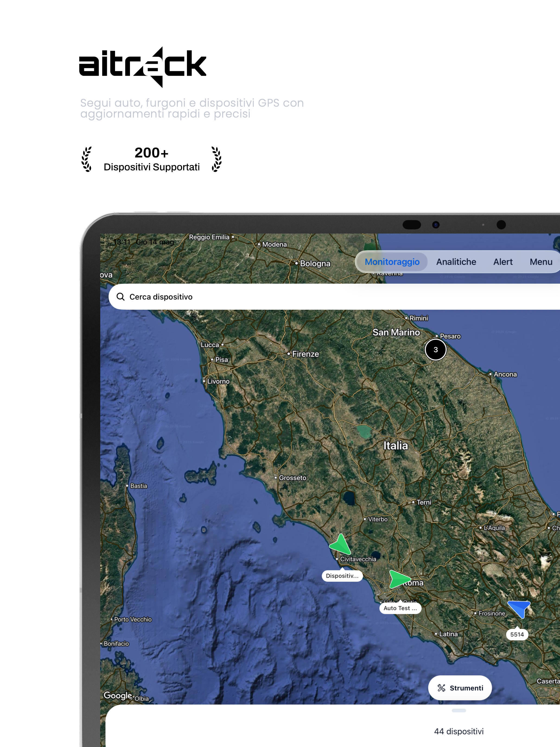This screenshot has height=747, width=560.
Task: Click the search magnifier icon
Action: pyautogui.click(x=120, y=296)
